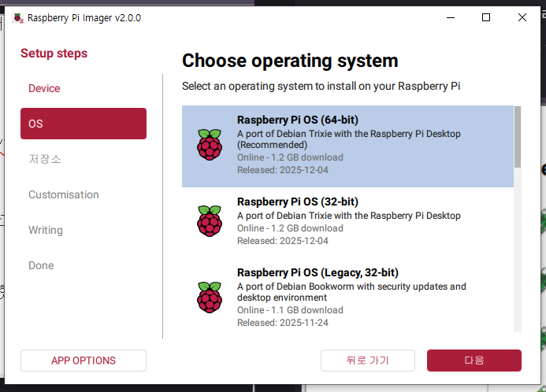Select the OS step in the sidebar
This screenshot has height=392, width=546.
84,124
